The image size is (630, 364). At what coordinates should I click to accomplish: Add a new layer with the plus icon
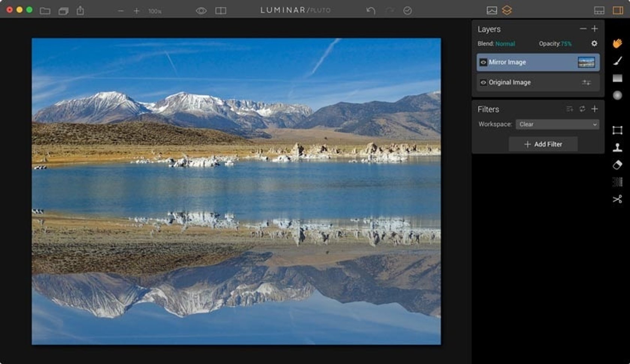coord(595,29)
